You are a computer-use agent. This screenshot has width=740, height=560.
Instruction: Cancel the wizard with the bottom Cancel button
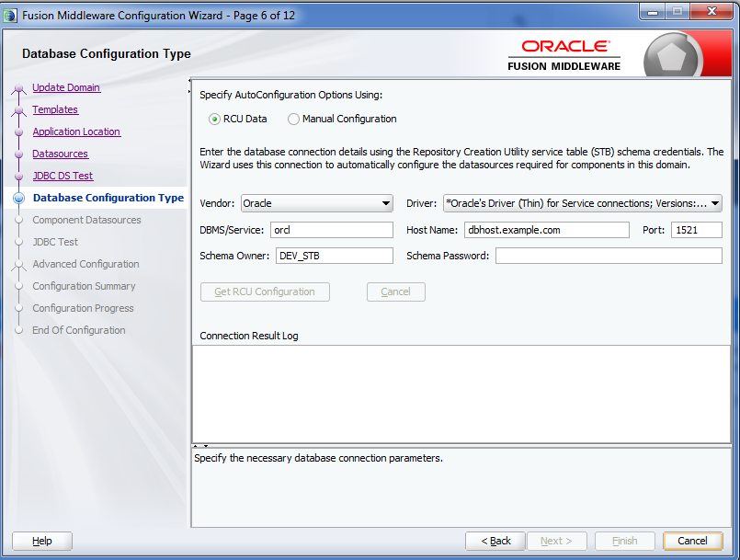pyautogui.click(x=692, y=541)
